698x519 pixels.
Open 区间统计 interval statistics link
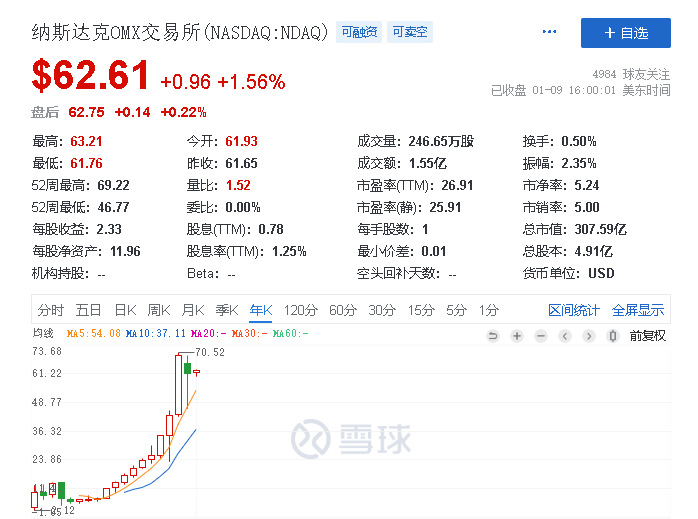pyautogui.click(x=574, y=310)
